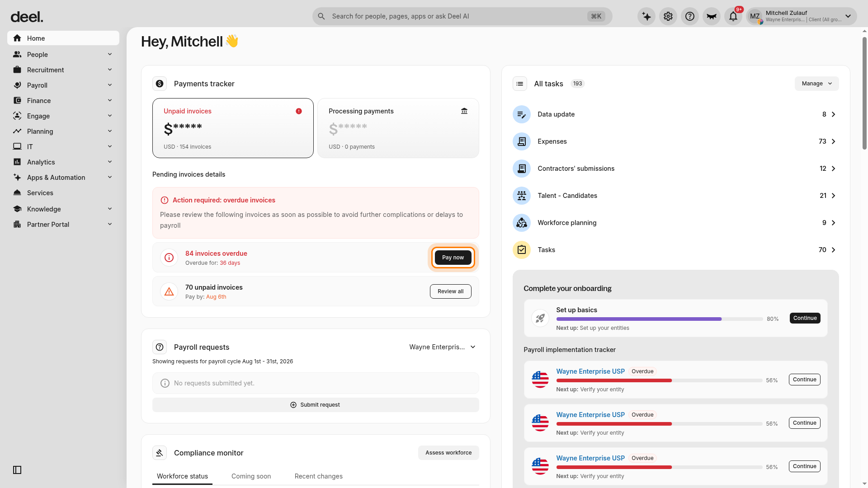Expand Analytics menu chevron
868x488 pixels.
[110, 162]
